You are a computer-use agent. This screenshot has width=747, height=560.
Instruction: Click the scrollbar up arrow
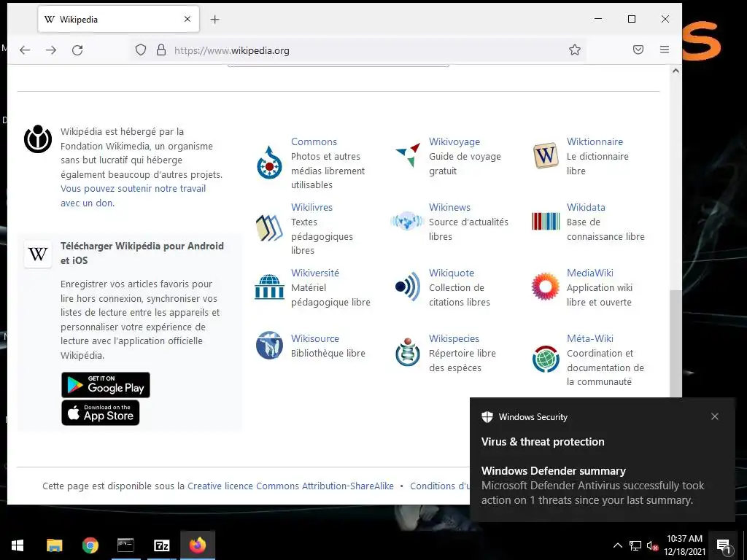pyautogui.click(x=676, y=71)
